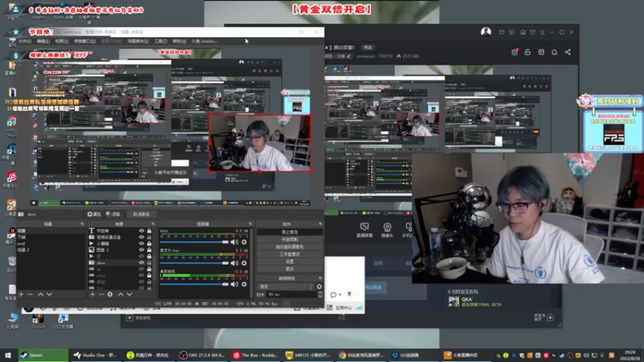The width and height of the screenshot is (644, 362).
Task: Toggle visibility of shou source
Action: pos(142,263)
